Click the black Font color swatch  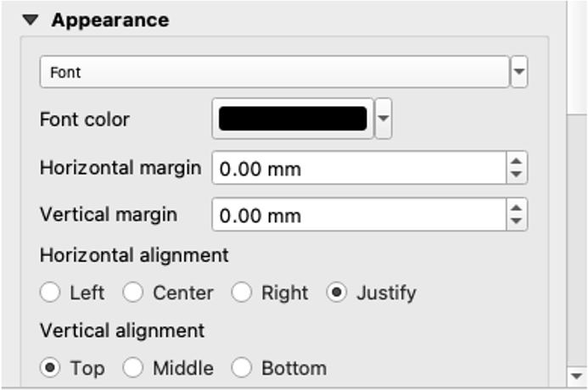pyautogui.click(x=293, y=120)
